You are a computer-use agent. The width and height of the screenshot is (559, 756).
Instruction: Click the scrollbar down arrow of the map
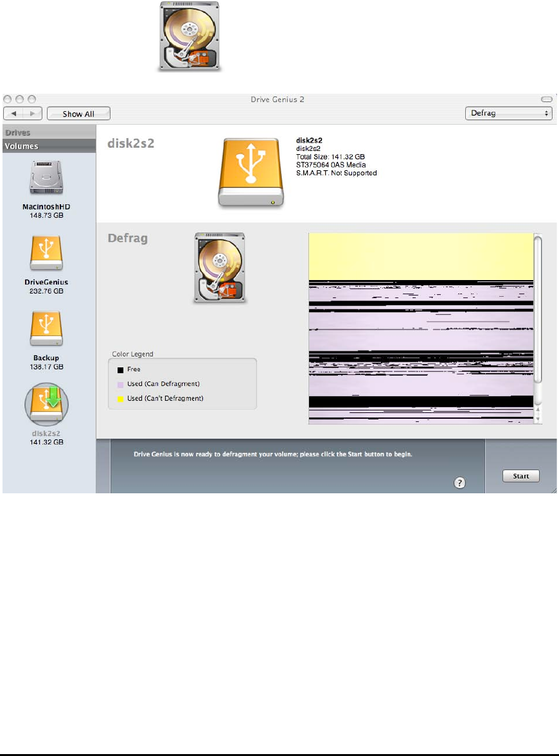click(538, 419)
